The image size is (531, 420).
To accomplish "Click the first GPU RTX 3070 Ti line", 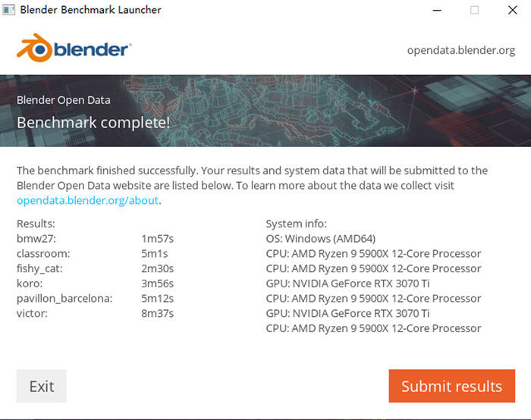I will (347, 283).
